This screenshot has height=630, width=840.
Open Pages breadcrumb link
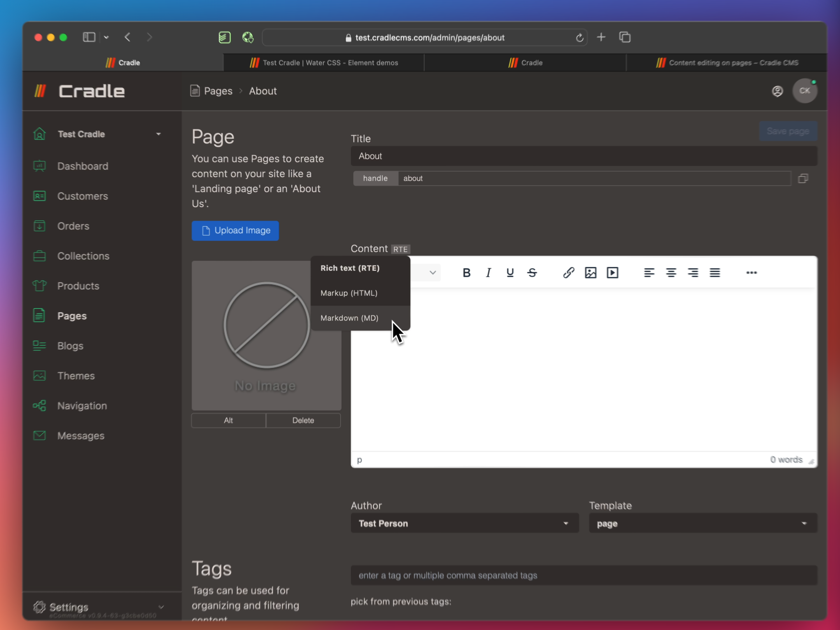click(218, 91)
